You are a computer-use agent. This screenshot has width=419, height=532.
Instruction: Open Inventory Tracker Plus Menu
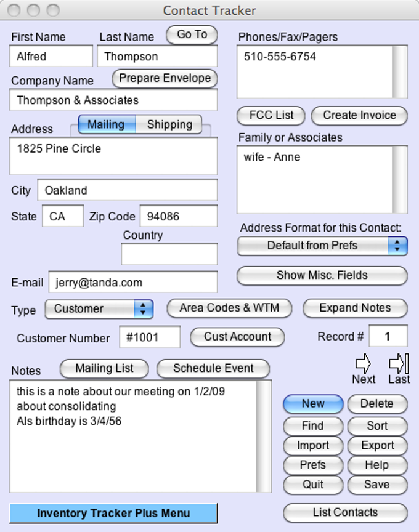click(113, 514)
